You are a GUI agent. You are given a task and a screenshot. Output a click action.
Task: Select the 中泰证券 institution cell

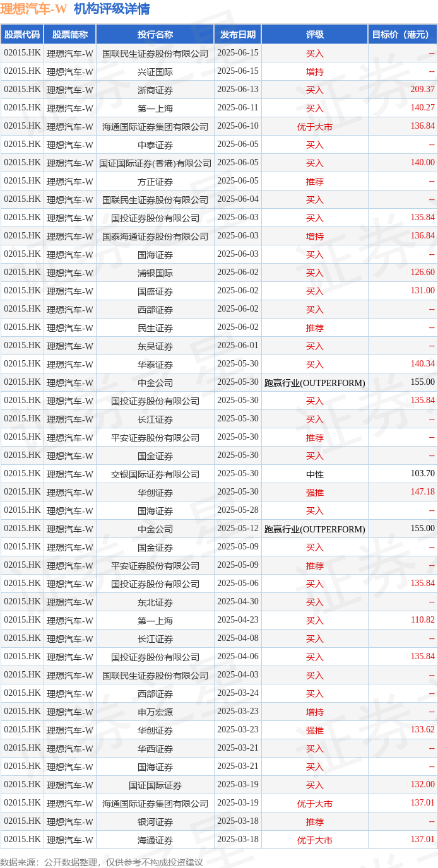pyautogui.click(x=155, y=145)
